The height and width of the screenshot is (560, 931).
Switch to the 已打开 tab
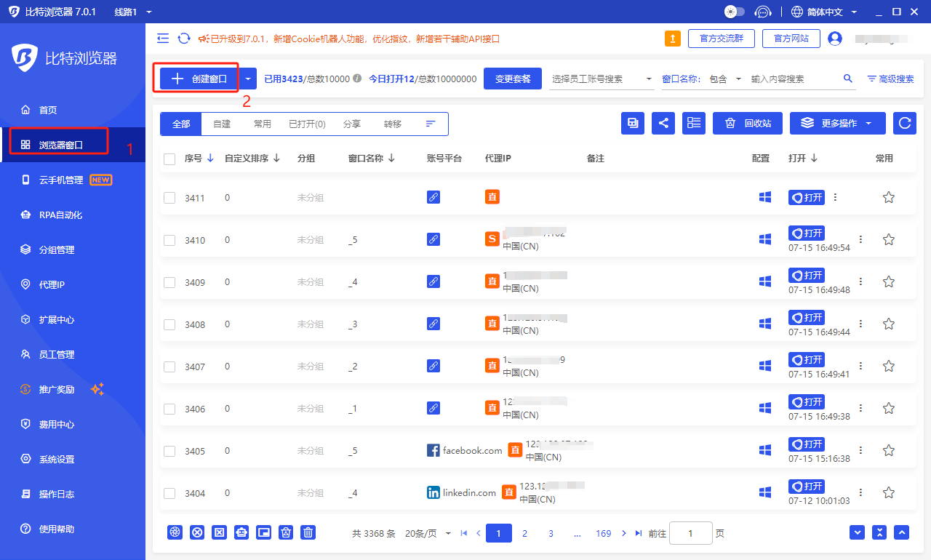[308, 124]
